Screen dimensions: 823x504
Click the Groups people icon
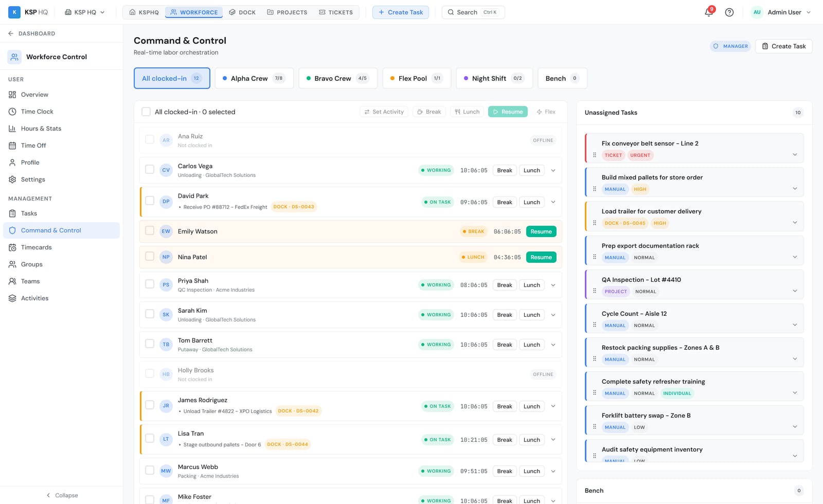12,264
